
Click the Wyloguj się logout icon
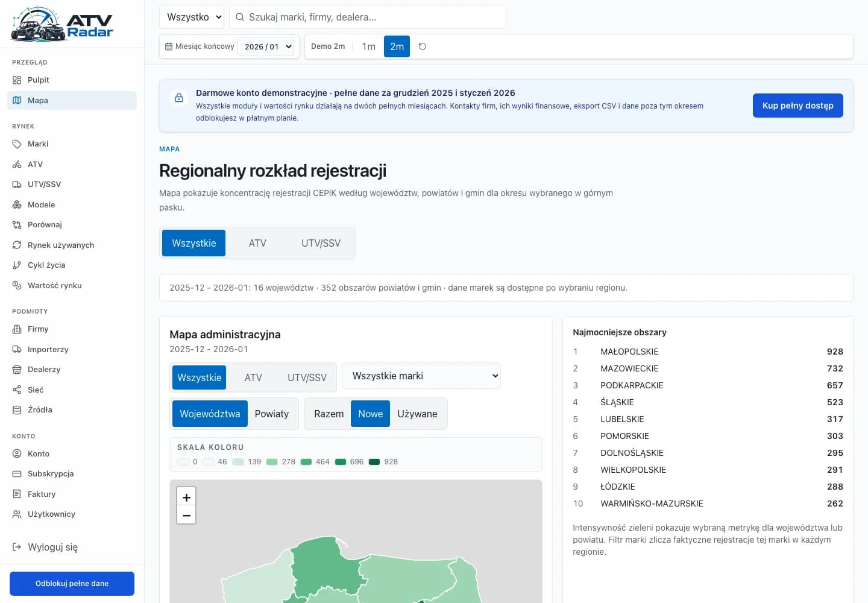pos(17,547)
